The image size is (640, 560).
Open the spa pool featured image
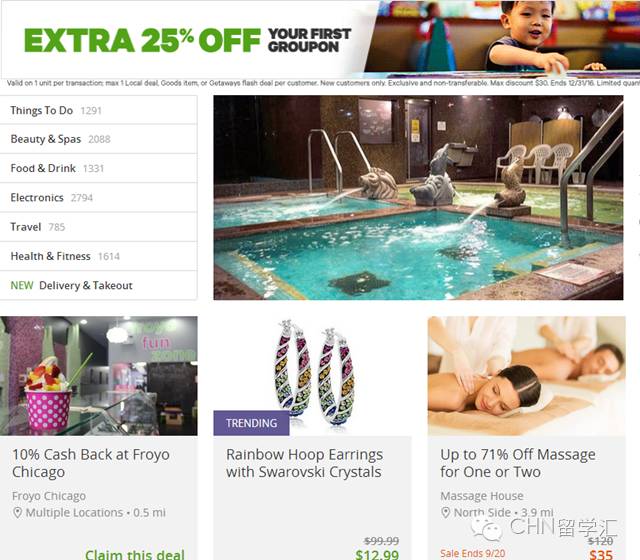pos(418,198)
